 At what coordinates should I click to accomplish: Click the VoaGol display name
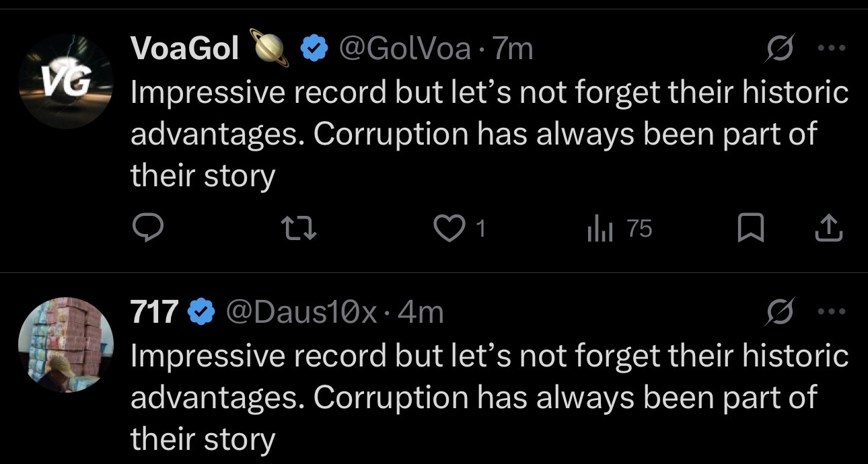coord(184,48)
